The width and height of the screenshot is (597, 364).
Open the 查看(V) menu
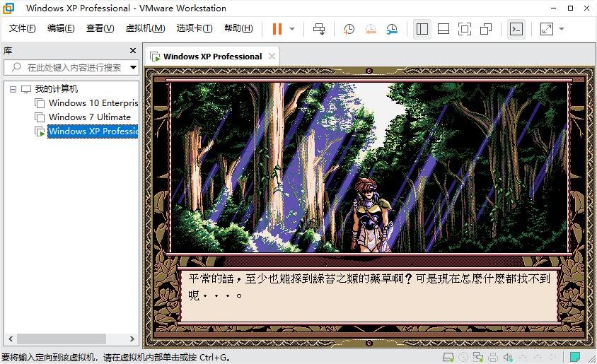[x=100, y=28]
